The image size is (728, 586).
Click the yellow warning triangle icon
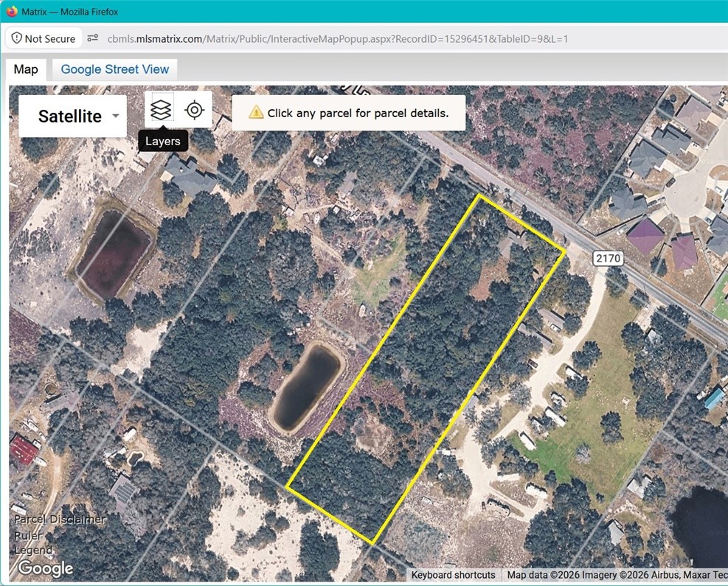(256, 112)
